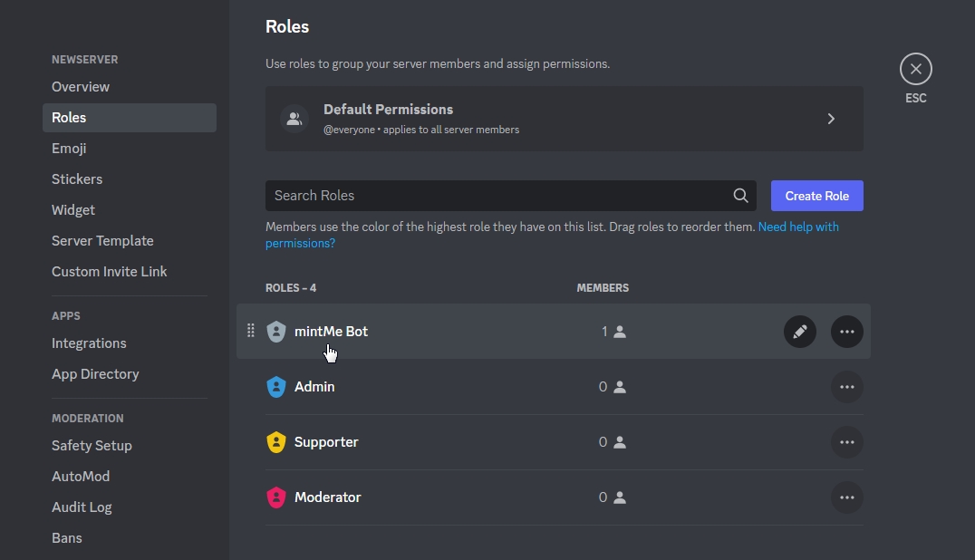Follow the Need help with permissions link
The width and height of the screenshot is (975, 560).
[x=797, y=227]
